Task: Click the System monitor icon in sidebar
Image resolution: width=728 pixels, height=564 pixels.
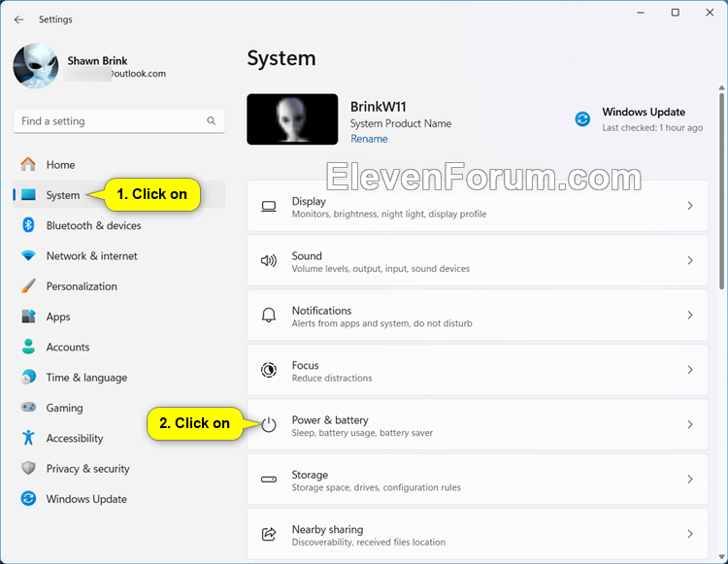Action: pyautogui.click(x=28, y=195)
